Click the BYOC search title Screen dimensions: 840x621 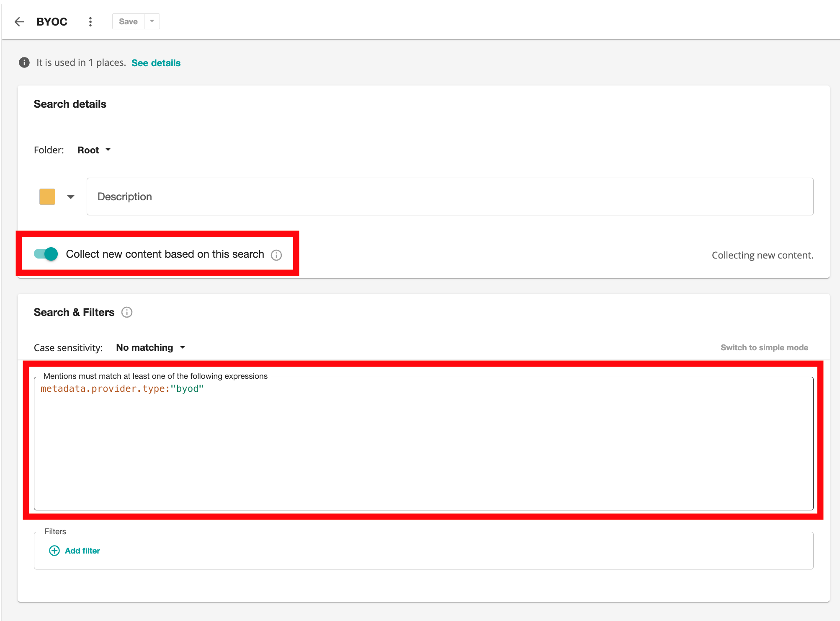pyautogui.click(x=52, y=22)
